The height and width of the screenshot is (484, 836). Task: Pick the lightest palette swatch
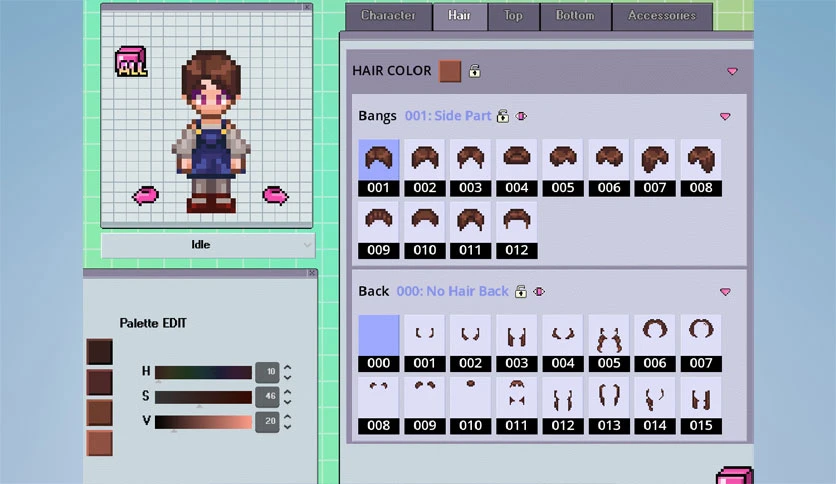click(100, 443)
